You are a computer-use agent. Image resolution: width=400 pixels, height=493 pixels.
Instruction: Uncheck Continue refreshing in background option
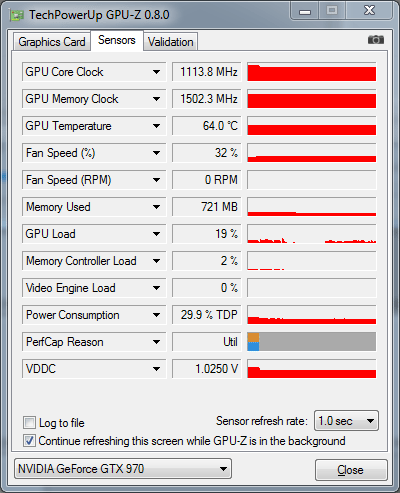29,441
